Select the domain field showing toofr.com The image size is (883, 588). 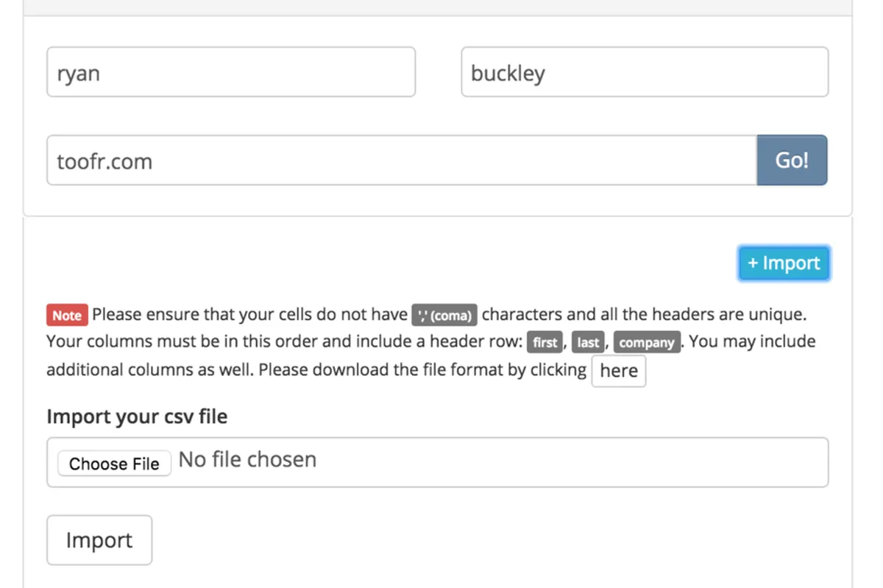coord(401,160)
